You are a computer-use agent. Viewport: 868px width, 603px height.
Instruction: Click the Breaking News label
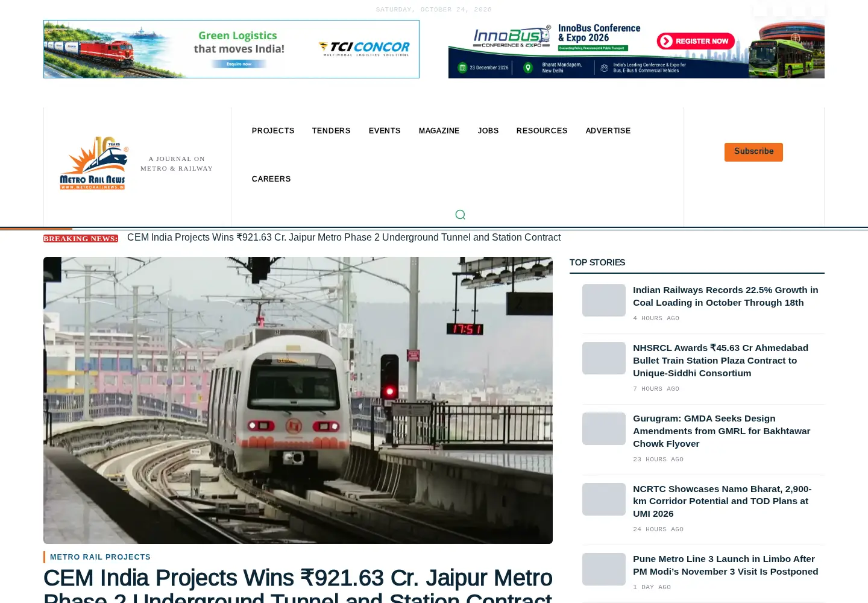pos(81,239)
